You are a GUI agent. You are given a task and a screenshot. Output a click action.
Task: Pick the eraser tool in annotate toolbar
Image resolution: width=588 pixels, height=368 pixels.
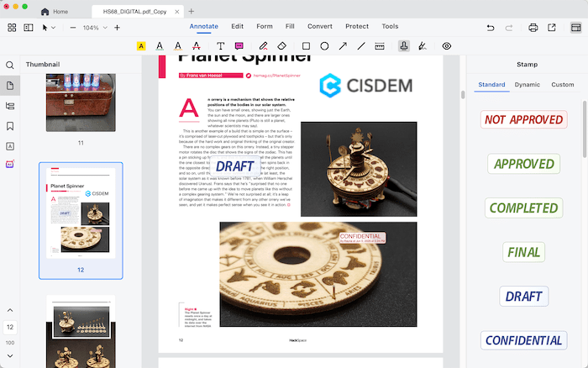point(283,46)
